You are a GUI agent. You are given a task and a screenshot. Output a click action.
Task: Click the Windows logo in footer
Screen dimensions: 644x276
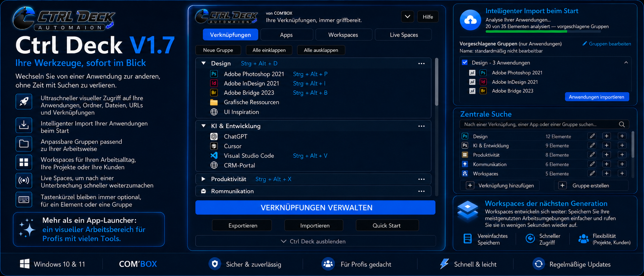(25, 264)
